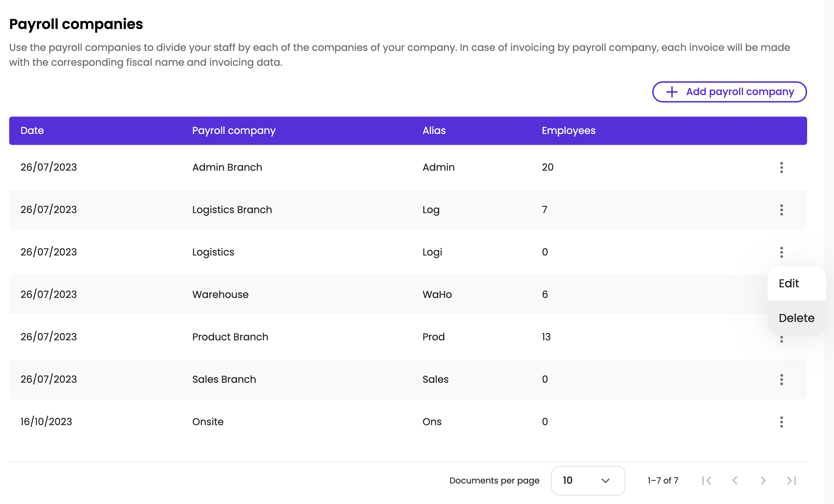Click the Employees column header
The width and height of the screenshot is (834, 504).
tap(568, 131)
